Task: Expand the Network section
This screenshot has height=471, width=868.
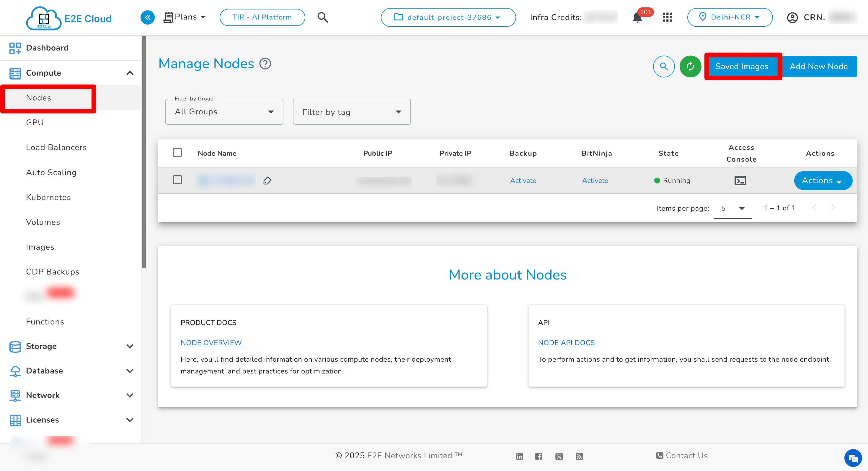Action: pos(130,395)
